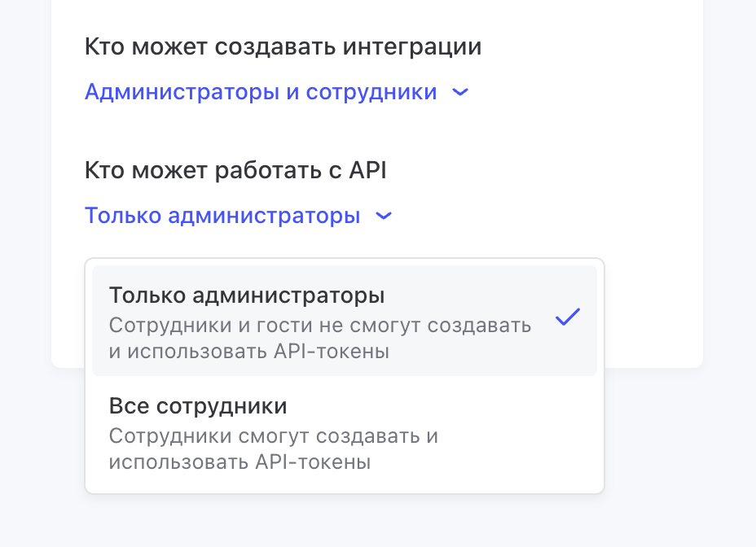Click chevron beside blue "Только администраторы" link
Image resolution: width=756 pixels, height=547 pixels.
point(384,217)
